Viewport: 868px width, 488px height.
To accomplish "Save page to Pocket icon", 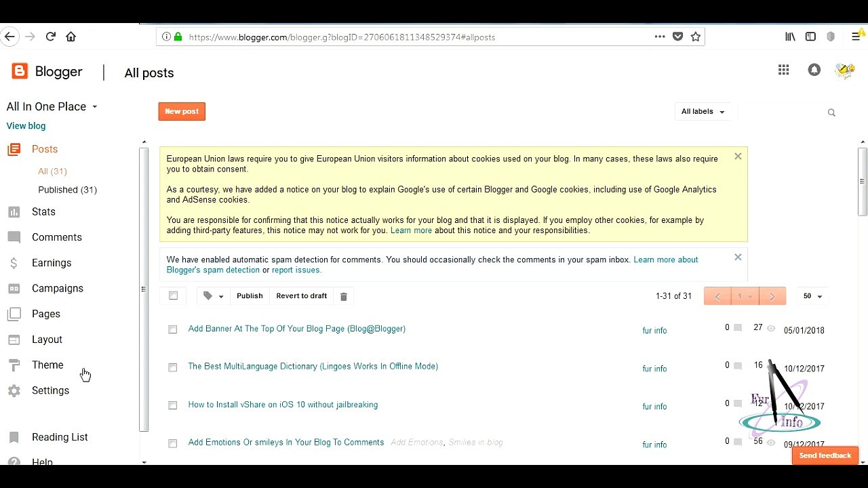I will [677, 37].
